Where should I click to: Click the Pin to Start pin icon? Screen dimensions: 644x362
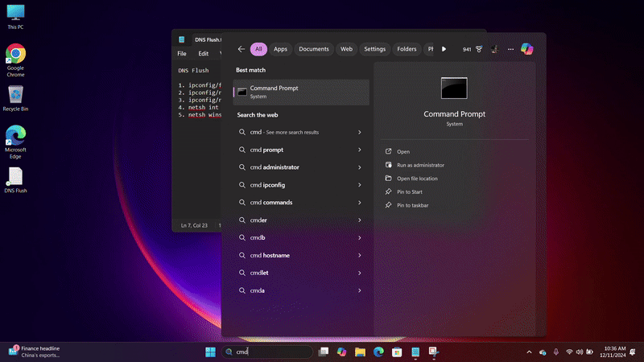coord(389,191)
